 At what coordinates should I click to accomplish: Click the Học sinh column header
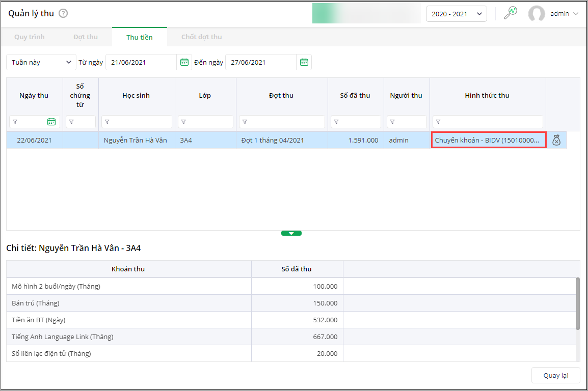pyautogui.click(x=136, y=96)
